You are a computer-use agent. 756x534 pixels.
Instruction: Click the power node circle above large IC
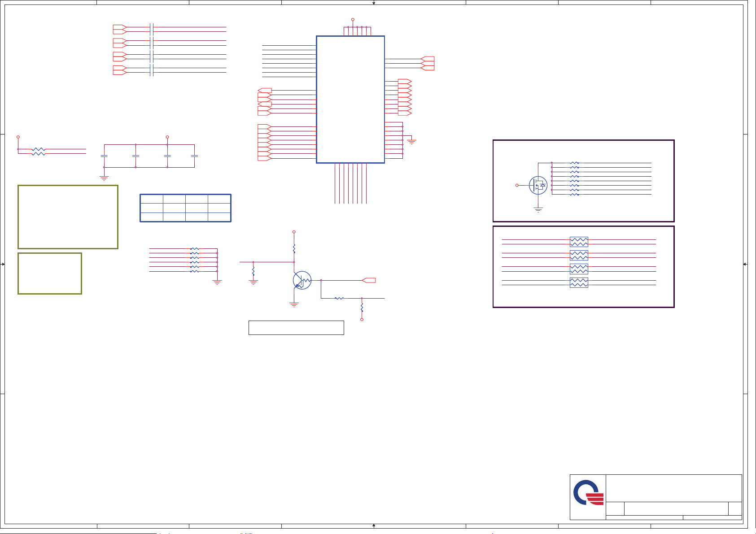(353, 20)
